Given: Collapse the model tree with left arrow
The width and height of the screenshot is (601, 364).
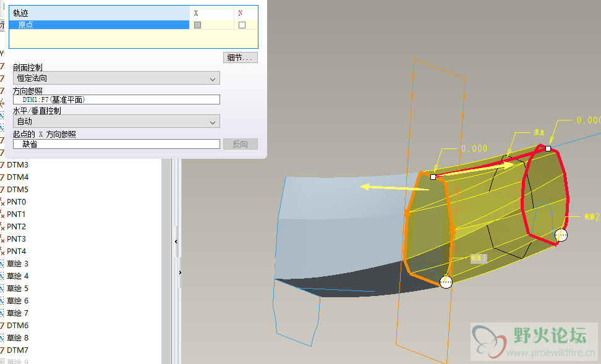Looking at the screenshot, I should point(176,242).
